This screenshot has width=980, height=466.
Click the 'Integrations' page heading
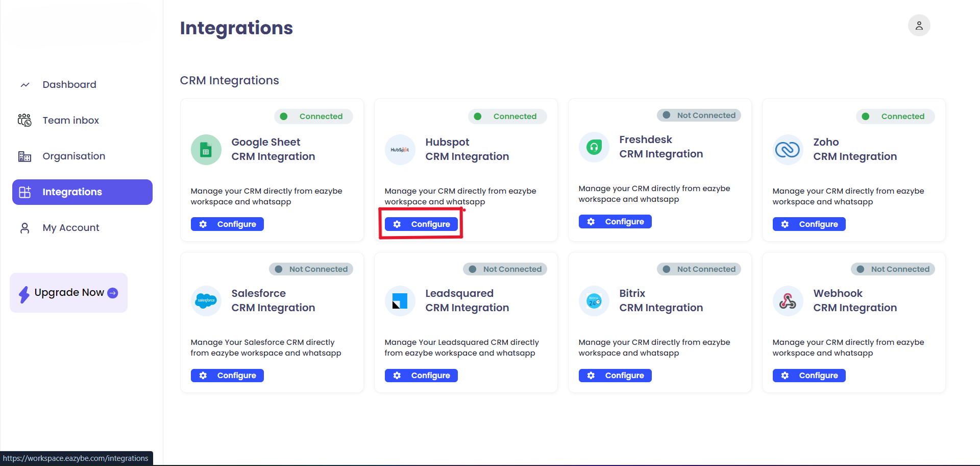236,28
